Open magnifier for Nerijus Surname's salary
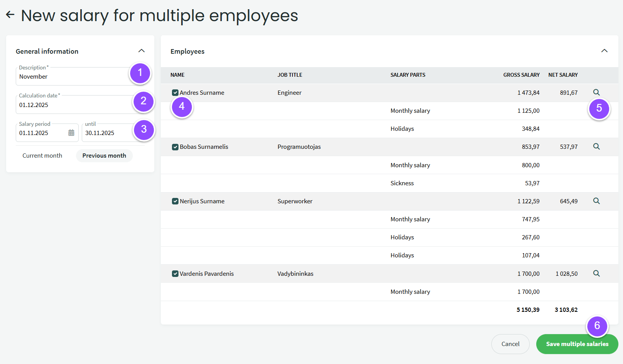This screenshot has width=623, height=364. (596, 201)
